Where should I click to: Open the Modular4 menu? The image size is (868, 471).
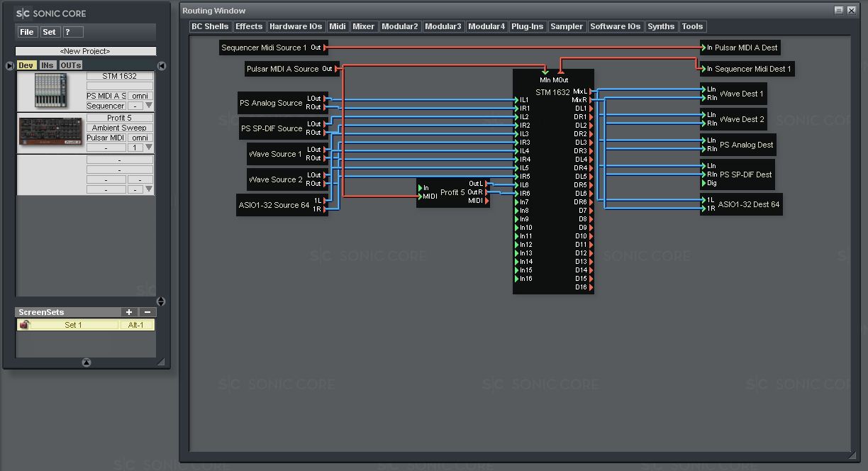486,26
